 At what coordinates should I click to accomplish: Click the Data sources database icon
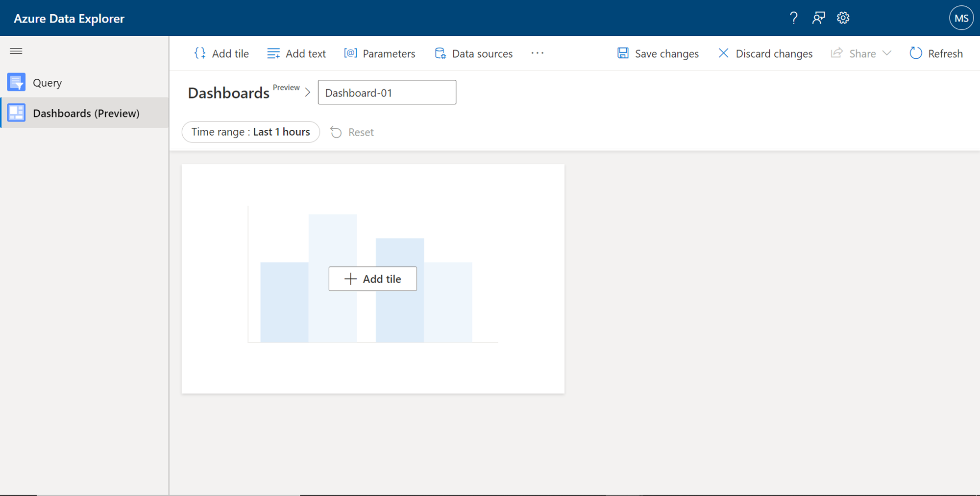click(440, 53)
